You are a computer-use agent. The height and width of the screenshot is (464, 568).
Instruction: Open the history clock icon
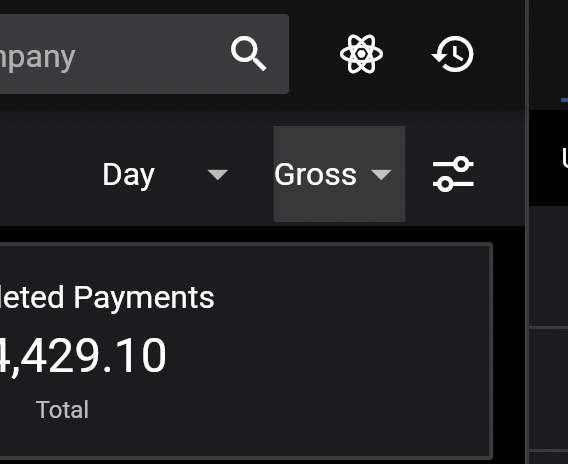click(x=453, y=54)
